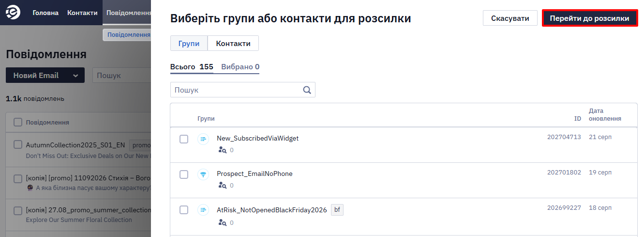
Task: Click the Prospect_EmailNoPhone group name
Action: click(255, 174)
